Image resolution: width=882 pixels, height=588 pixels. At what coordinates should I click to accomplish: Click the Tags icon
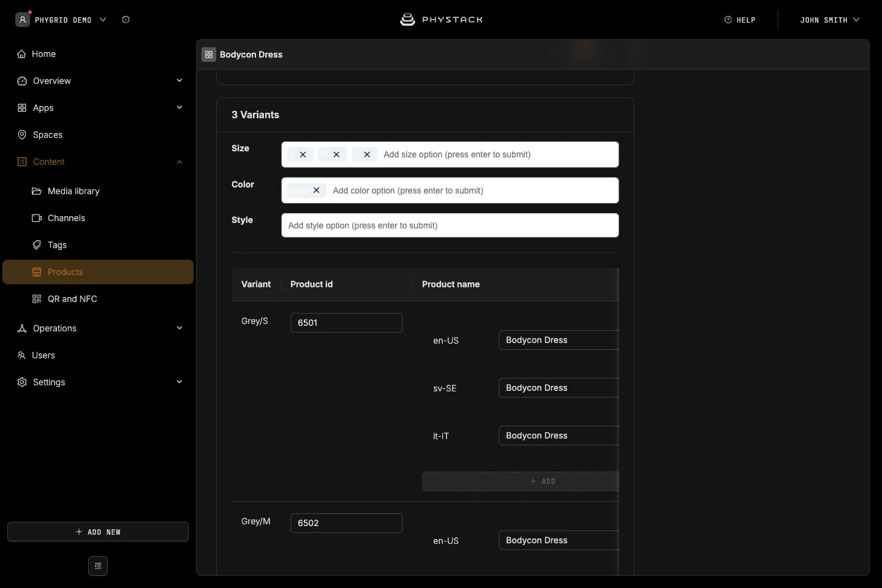[37, 245]
